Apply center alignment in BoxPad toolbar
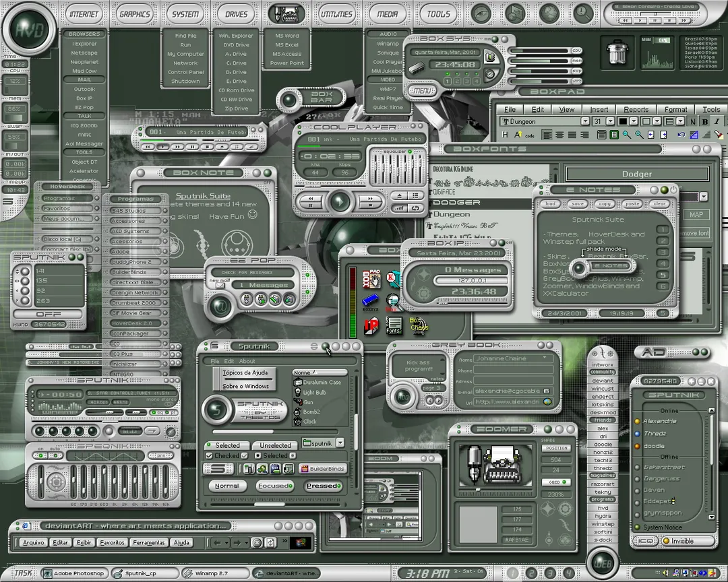Image resolution: width=728 pixels, height=582 pixels. (x=559, y=135)
